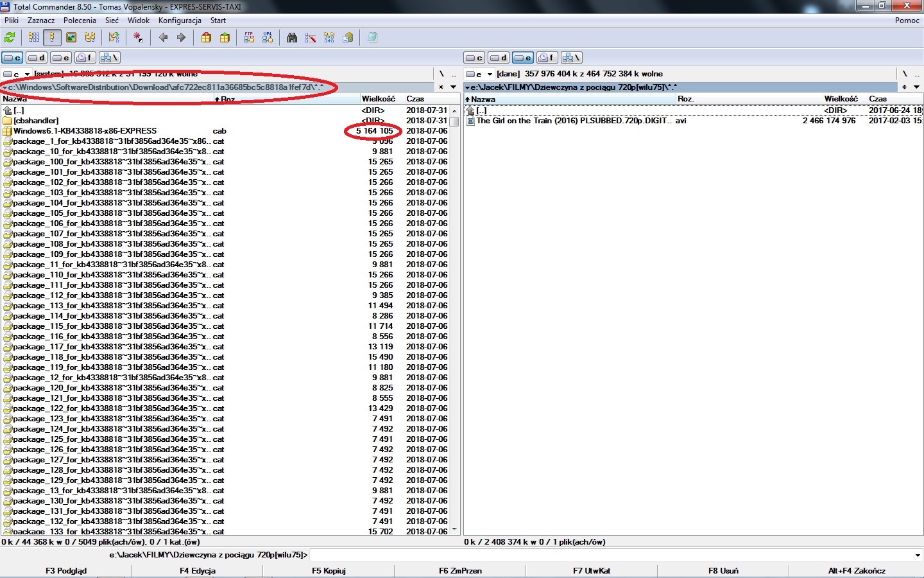Click the copy file names icon

coord(348,38)
